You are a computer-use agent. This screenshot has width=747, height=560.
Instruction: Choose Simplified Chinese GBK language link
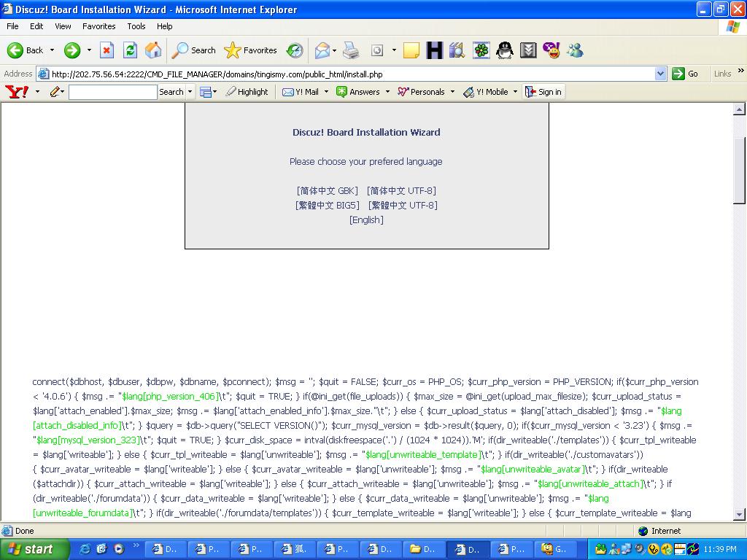(328, 190)
